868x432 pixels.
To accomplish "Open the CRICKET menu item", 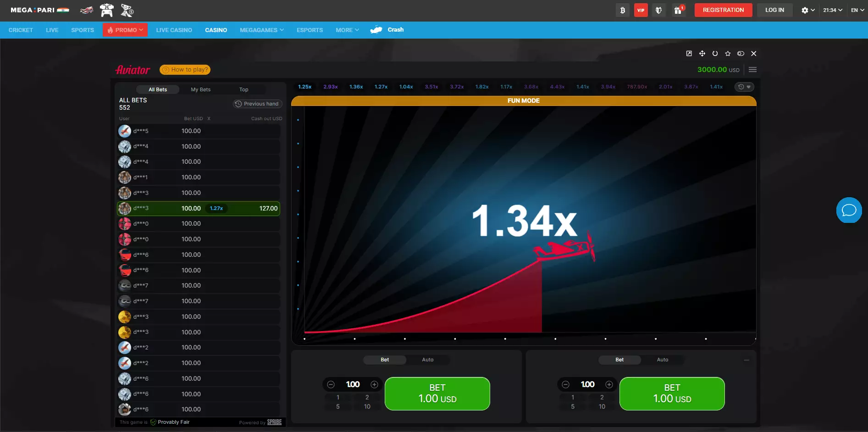I will 21,30.
